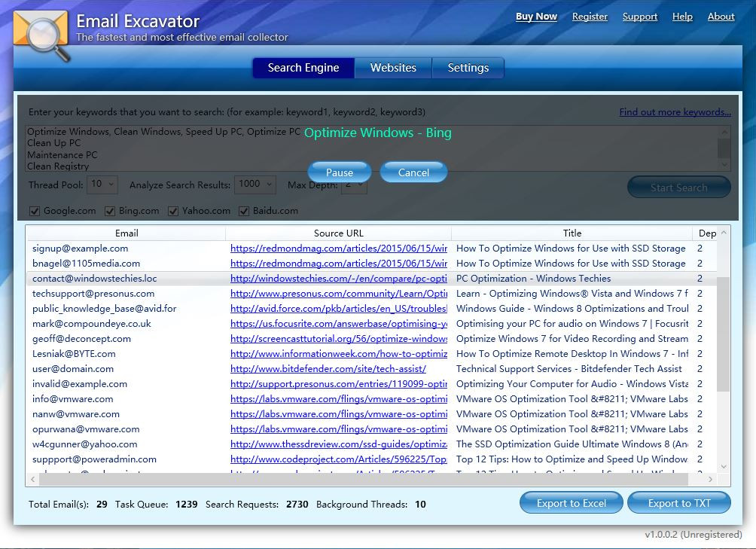Open the bitdefender.com tech-assist URL
756x549 pixels.
click(328, 369)
